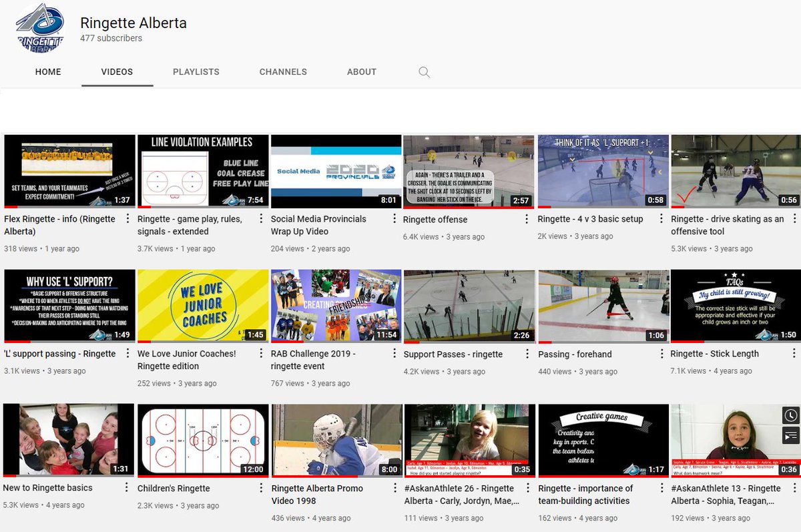Click the Line Violation Examples thumbnail

click(203, 172)
